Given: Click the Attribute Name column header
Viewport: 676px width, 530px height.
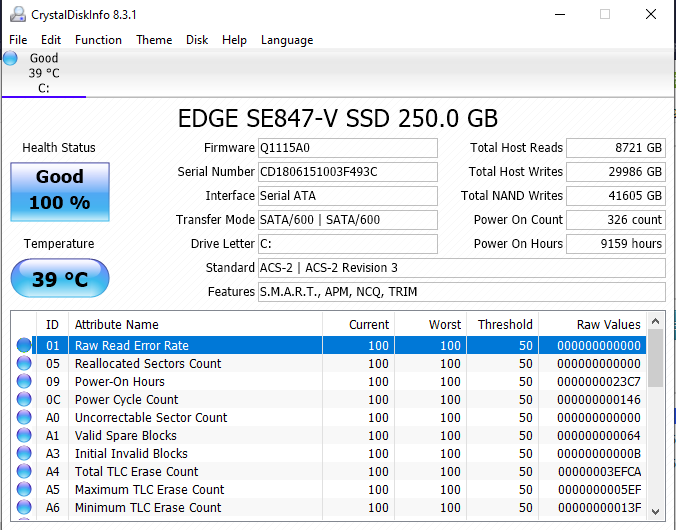Looking at the screenshot, I should 195,324.
